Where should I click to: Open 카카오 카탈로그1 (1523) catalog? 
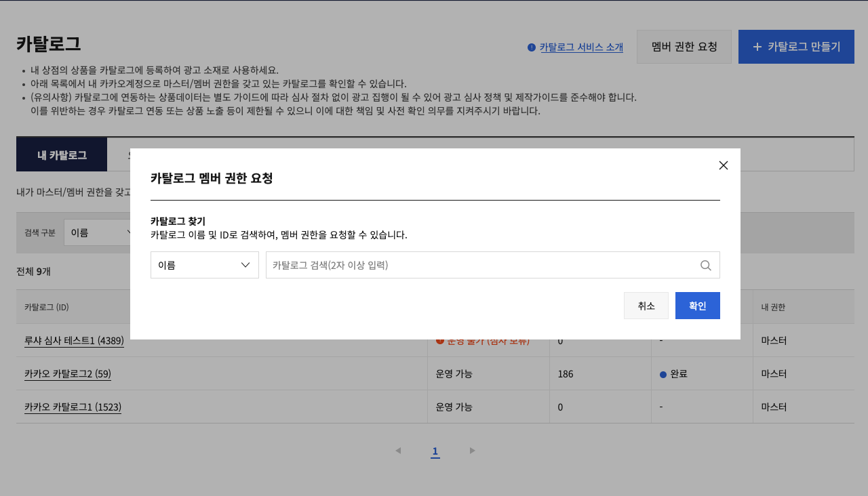(x=73, y=407)
